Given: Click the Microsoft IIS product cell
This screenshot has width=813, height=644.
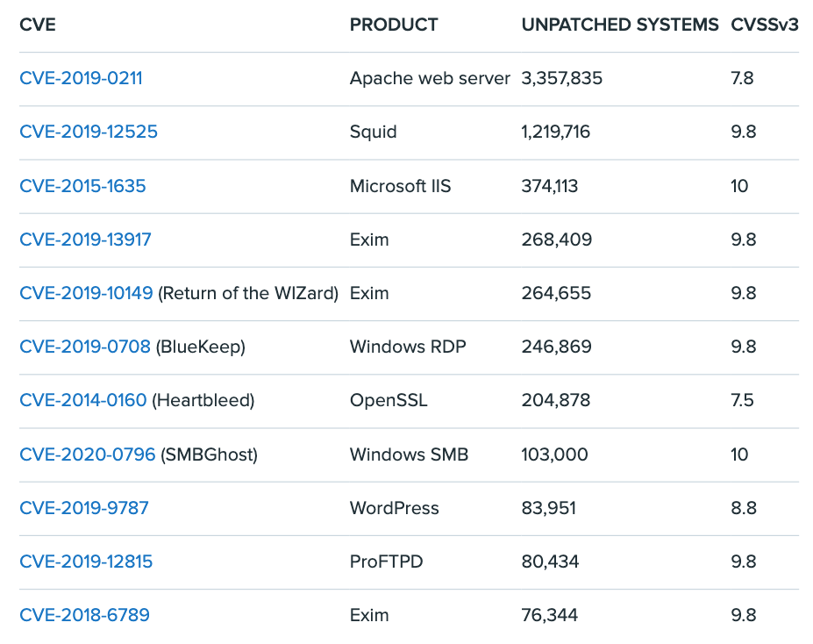Looking at the screenshot, I should [400, 186].
